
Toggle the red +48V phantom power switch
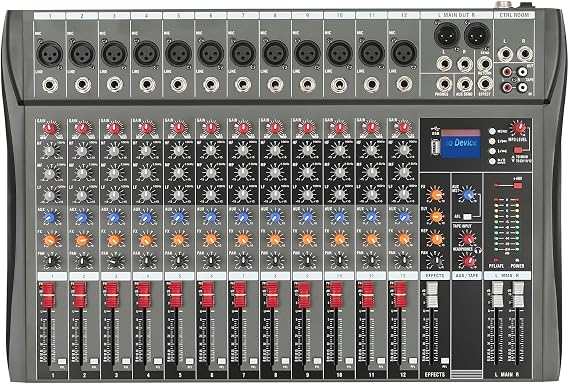(x=518, y=186)
